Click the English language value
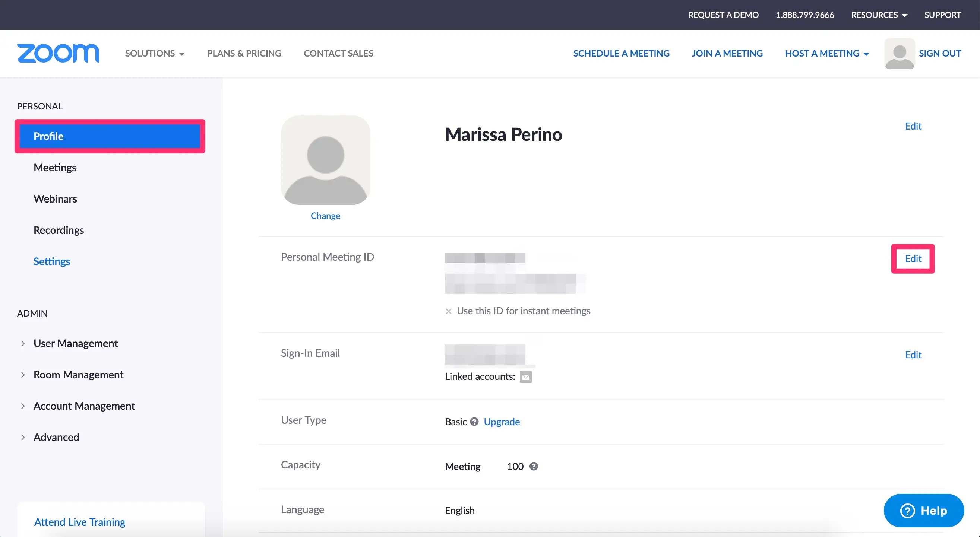This screenshot has width=980, height=537. click(459, 511)
